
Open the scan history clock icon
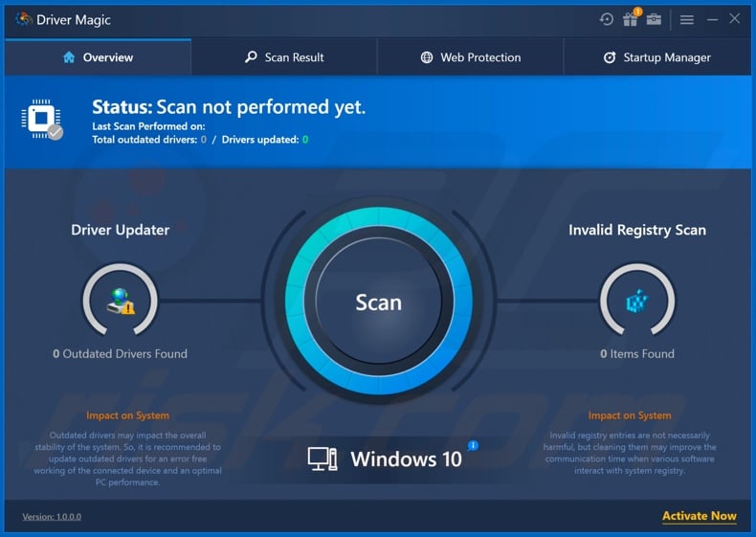[x=607, y=19]
